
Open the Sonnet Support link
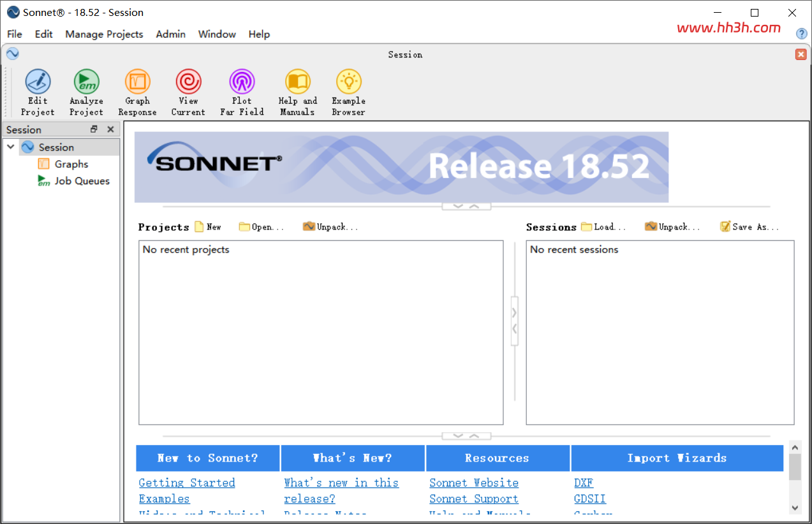click(474, 499)
